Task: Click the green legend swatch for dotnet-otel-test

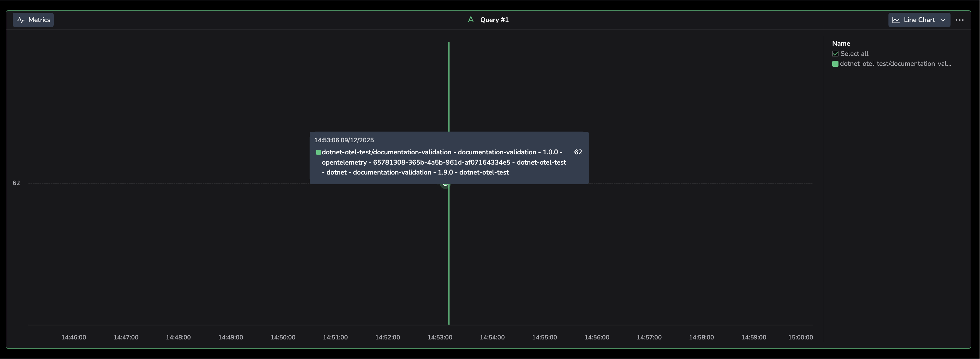Action: (x=835, y=64)
